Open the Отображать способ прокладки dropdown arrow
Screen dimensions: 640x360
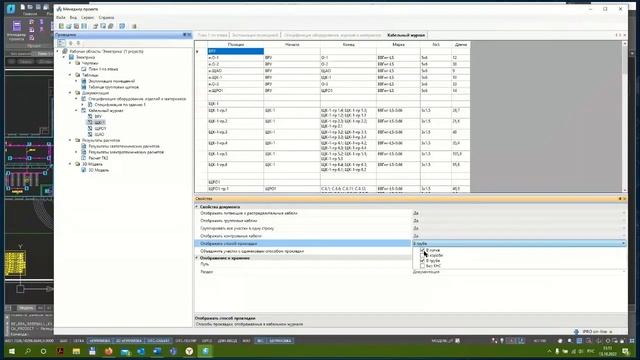623,243
